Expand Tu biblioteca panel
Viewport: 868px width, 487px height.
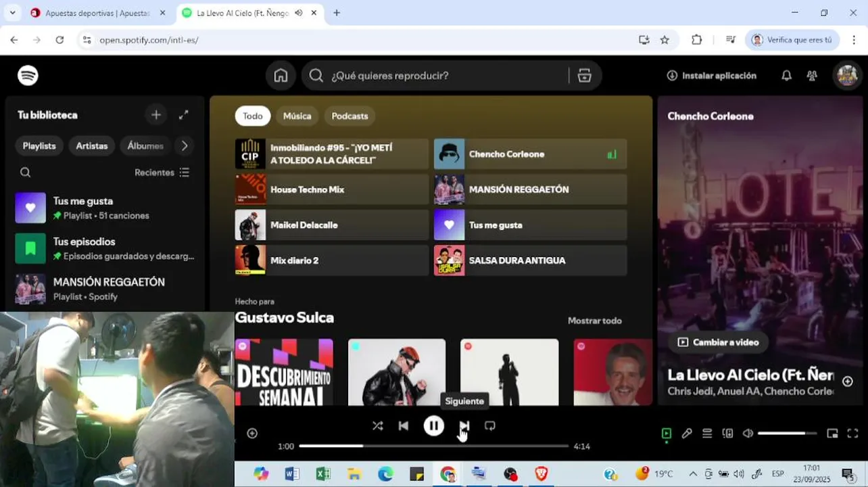point(183,115)
